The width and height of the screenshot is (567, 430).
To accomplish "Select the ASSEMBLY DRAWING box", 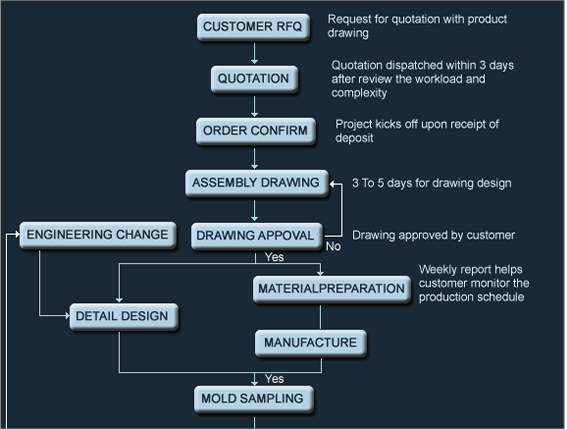I will [x=257, y=183].
